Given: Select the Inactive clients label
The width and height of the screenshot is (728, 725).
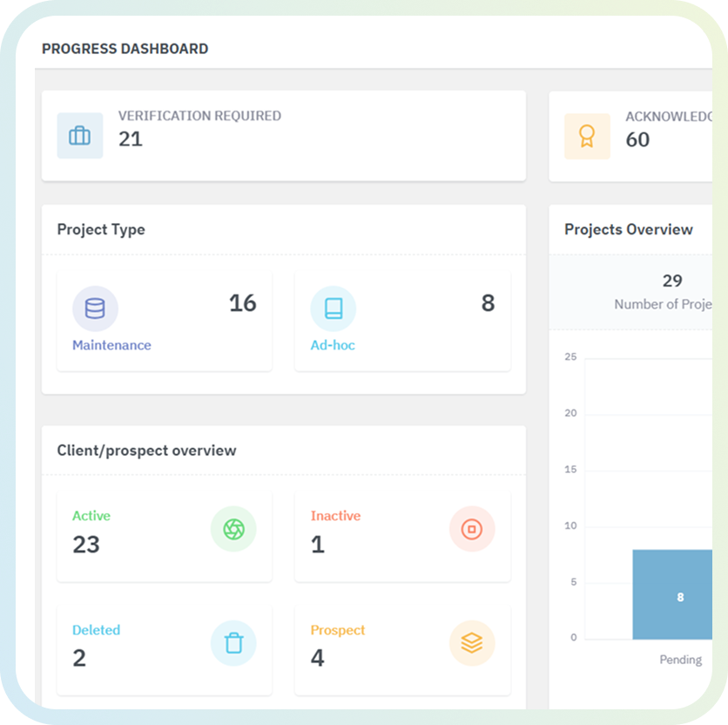Looking at the screenshot, I should (335, 516).
